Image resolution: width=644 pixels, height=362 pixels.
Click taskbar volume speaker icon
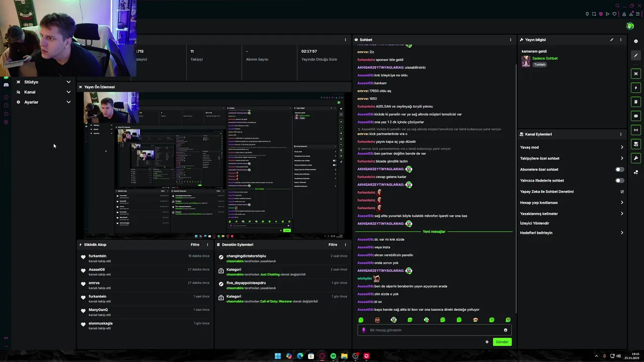(618, 356)
